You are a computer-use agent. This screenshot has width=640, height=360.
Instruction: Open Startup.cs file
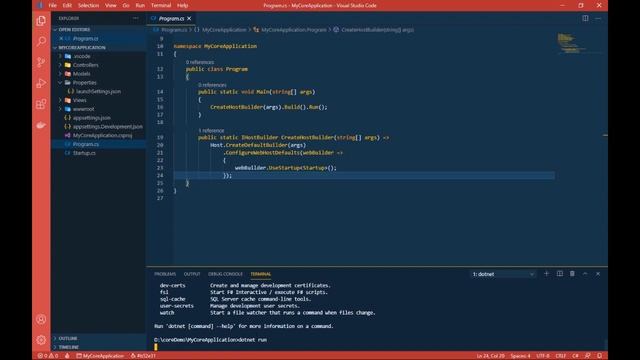[x=98, y=153]
